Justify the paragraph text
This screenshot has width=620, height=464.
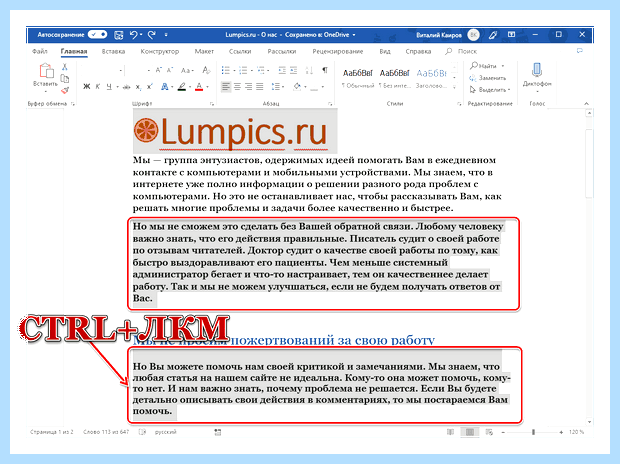pyautogui.click(x=259, y=86)
